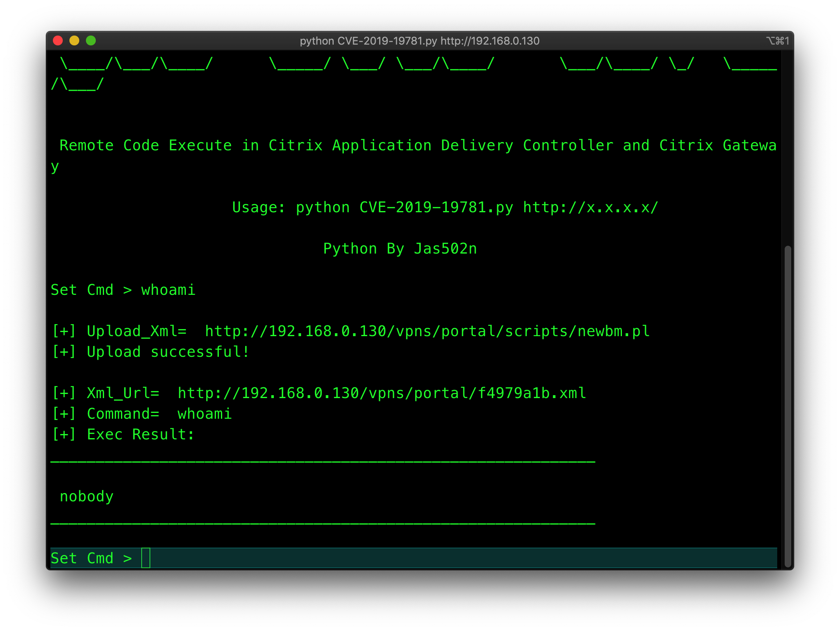Click the Set Cmd prompt cursor

point(146,558)
